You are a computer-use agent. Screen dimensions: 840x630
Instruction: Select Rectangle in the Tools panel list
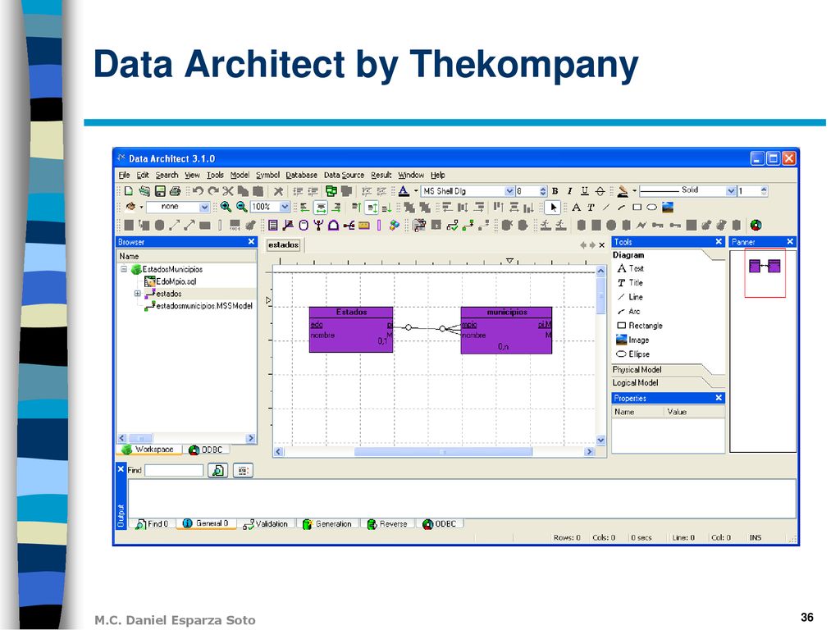(x=640, y=325)
